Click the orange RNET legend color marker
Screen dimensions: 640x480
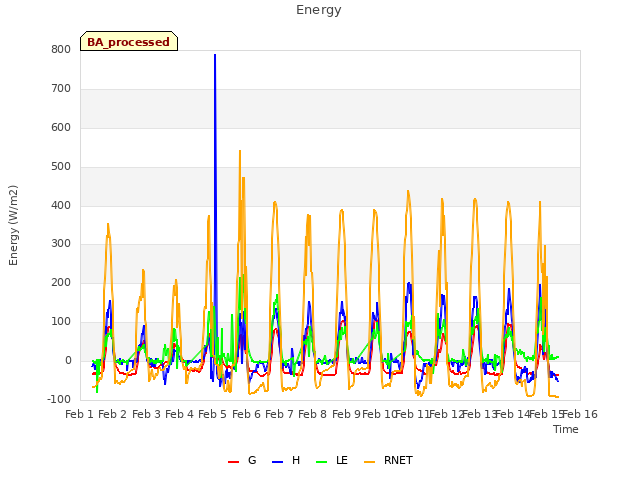tap(369, 462)
